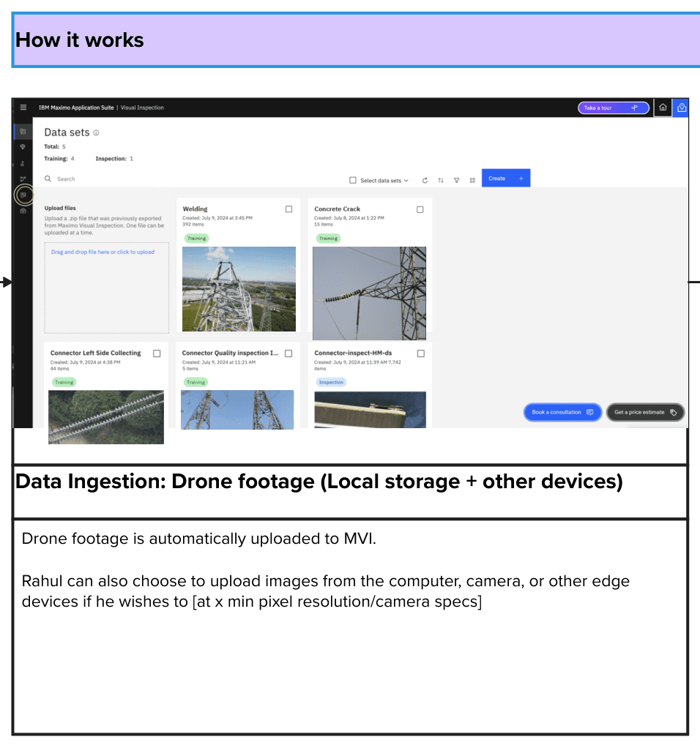
Task: Select Connector-inspect-HM-ds checkbox
Action: tap(420, 354)
